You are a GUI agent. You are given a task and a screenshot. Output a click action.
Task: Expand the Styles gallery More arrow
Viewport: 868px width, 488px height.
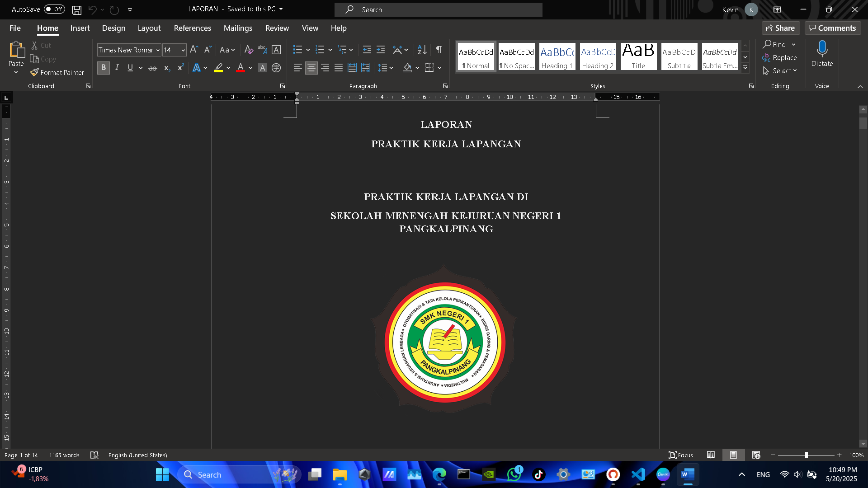(745, 68)
